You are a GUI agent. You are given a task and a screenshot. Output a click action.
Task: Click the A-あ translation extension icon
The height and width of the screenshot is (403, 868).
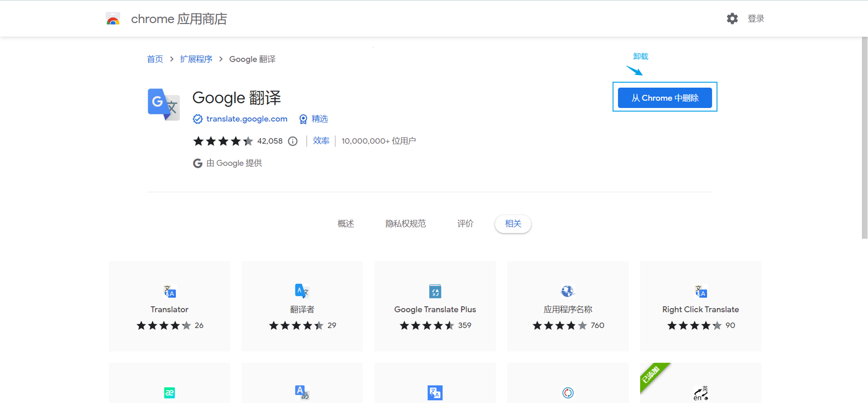(x=302, y=393)
